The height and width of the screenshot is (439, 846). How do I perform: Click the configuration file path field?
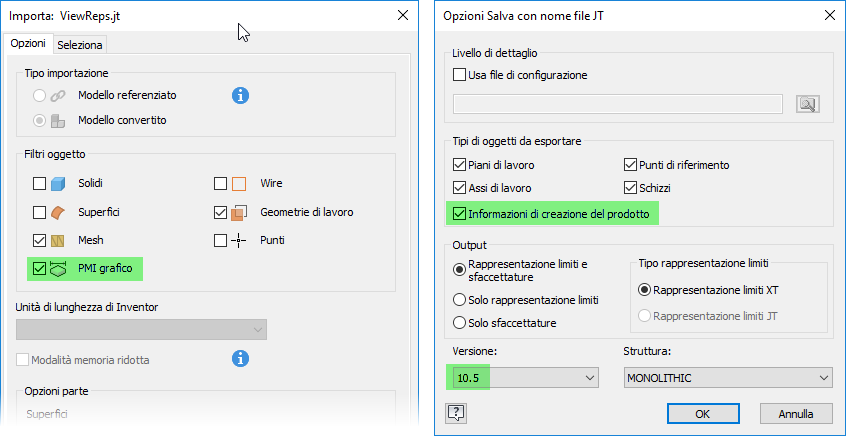point(617,104)
